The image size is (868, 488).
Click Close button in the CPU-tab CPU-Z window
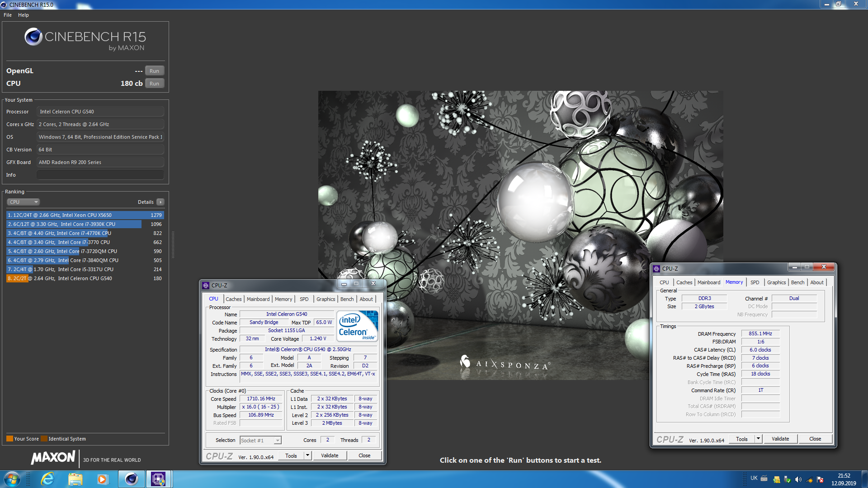pos(364,455)
